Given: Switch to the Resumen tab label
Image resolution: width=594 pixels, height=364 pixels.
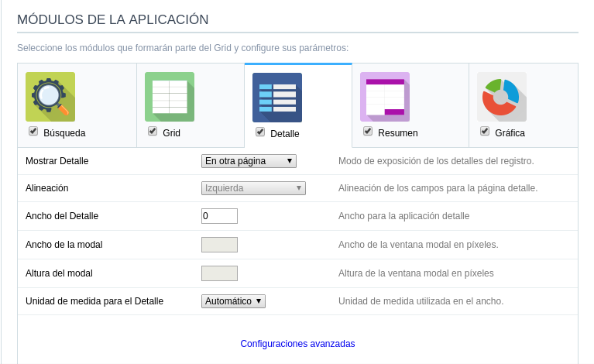Looking at the screenshot, I should (397, 133).
